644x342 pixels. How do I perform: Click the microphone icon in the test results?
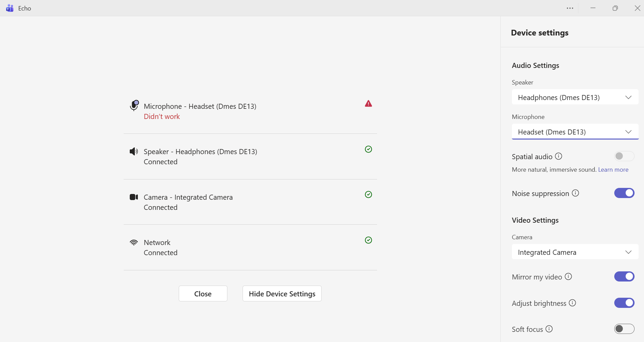coord(134,105)
